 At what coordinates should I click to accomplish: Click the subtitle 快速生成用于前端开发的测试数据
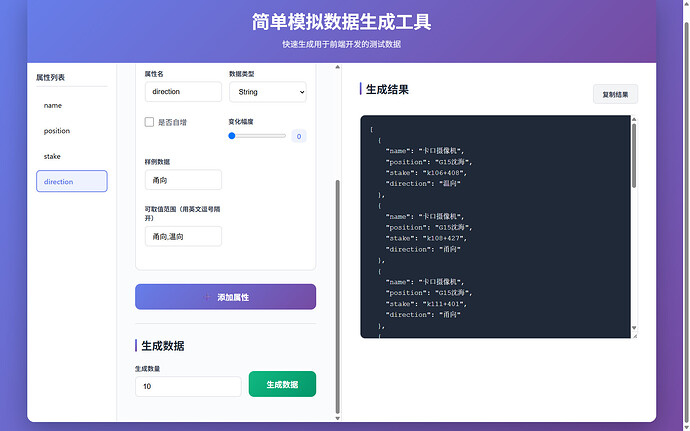[341, 44]
